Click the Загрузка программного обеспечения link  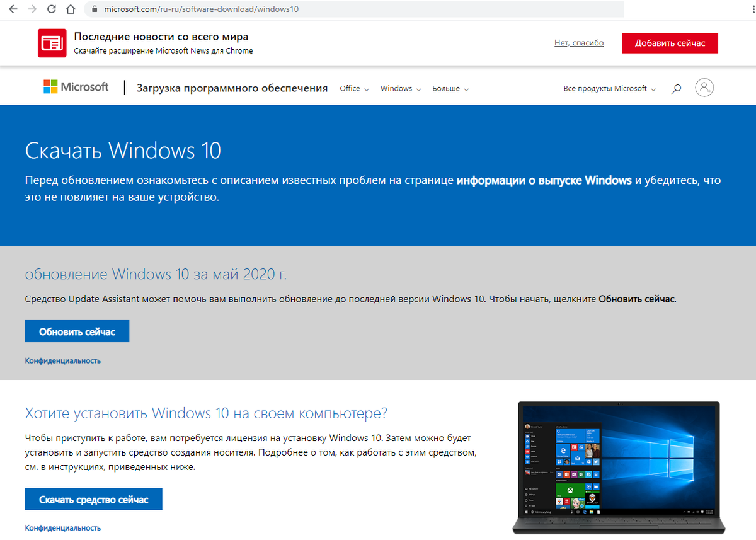point(232,88)
